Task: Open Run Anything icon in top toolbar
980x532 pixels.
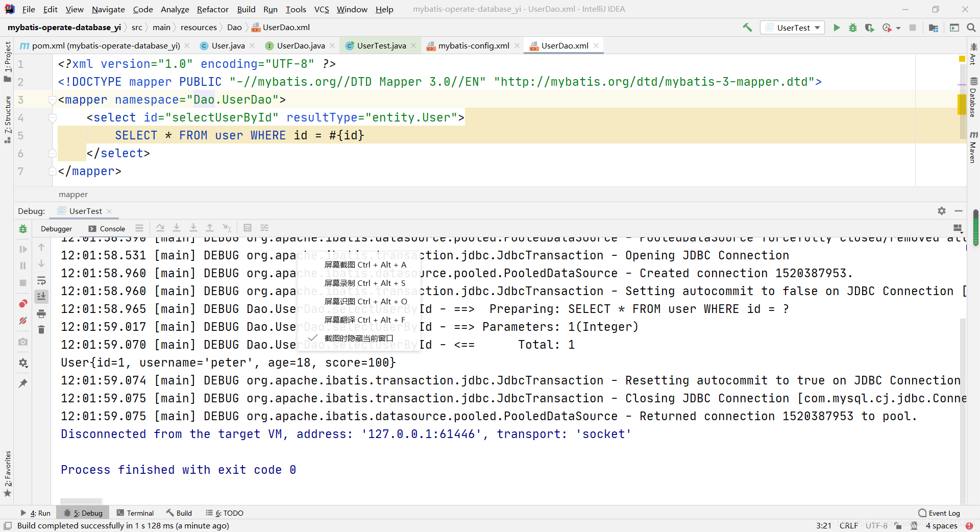Action: (x=954, y=28)
